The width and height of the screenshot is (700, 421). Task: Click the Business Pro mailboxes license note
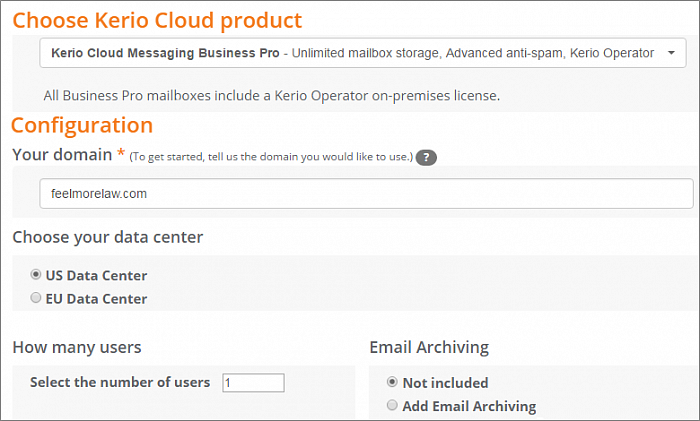coord(271,96)
